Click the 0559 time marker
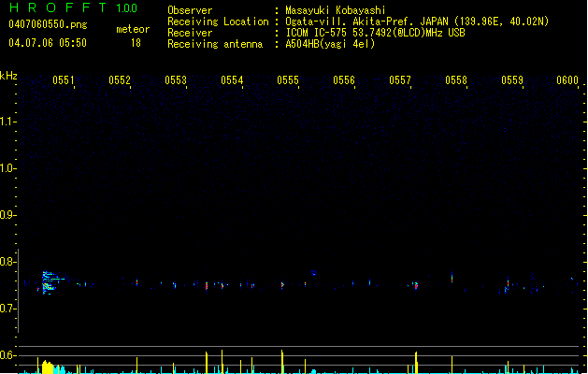This screenshot has width=588, height=374. pos(512,80)
